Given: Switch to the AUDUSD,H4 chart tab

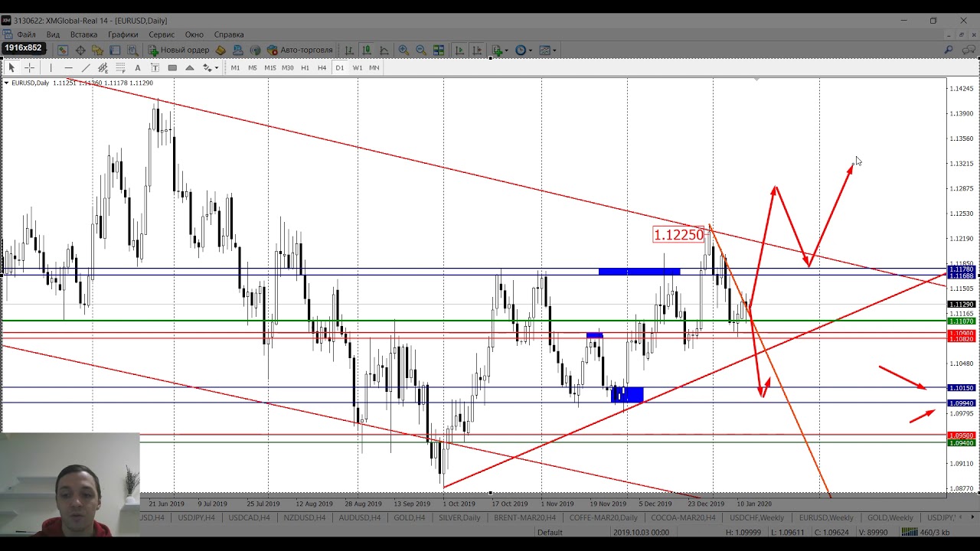Looking at the screenshot, I should click(360, 518).
